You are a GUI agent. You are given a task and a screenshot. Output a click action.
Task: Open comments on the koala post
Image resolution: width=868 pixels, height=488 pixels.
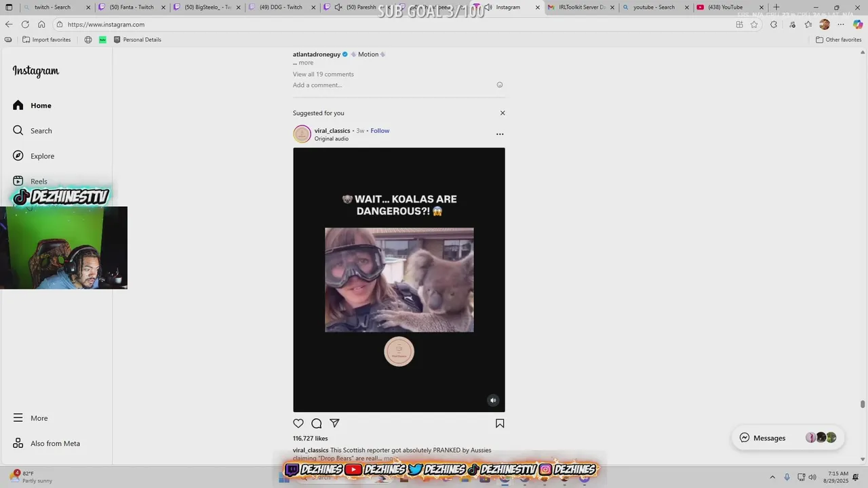(317, 424)
